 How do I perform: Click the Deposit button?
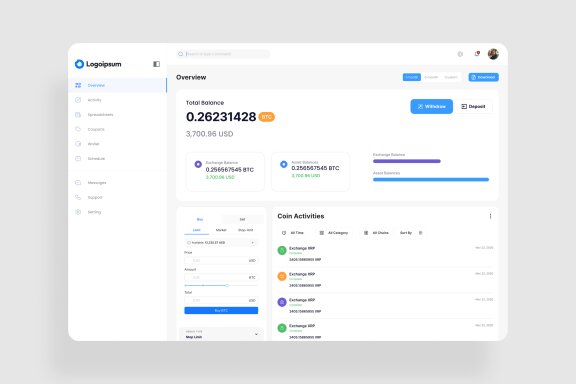tap(474, 107)
